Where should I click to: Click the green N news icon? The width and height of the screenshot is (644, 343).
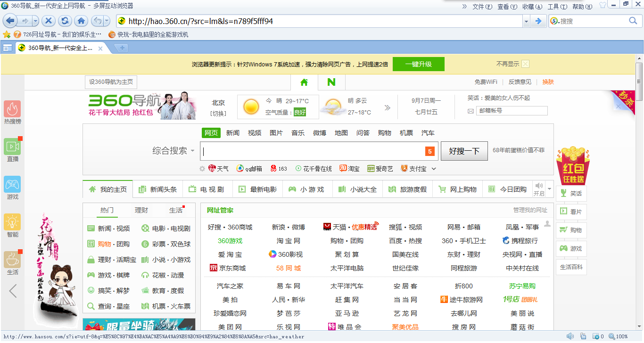(x=331, y=82)
